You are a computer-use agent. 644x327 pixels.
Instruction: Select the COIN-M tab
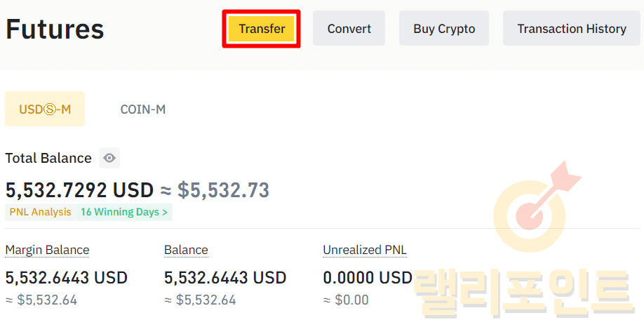(143, 109)
